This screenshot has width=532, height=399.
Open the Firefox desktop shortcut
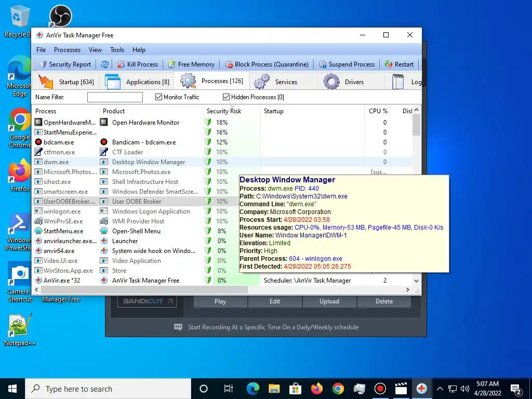[19, 175]
